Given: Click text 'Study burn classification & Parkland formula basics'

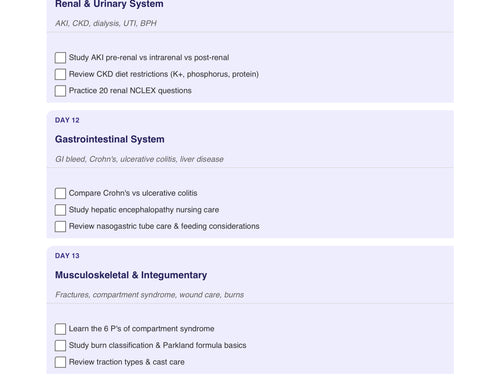Looking at the screenshot, I should tap(158, 345).
